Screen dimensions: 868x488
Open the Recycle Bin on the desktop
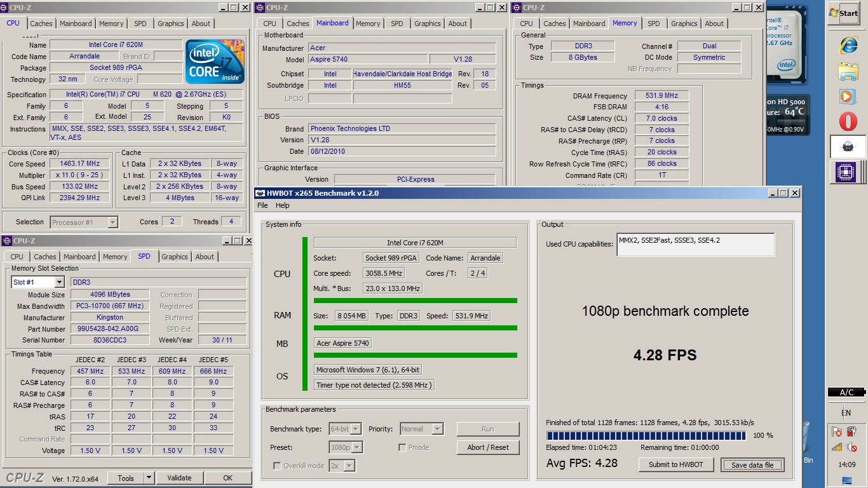[x=806, y=442]
